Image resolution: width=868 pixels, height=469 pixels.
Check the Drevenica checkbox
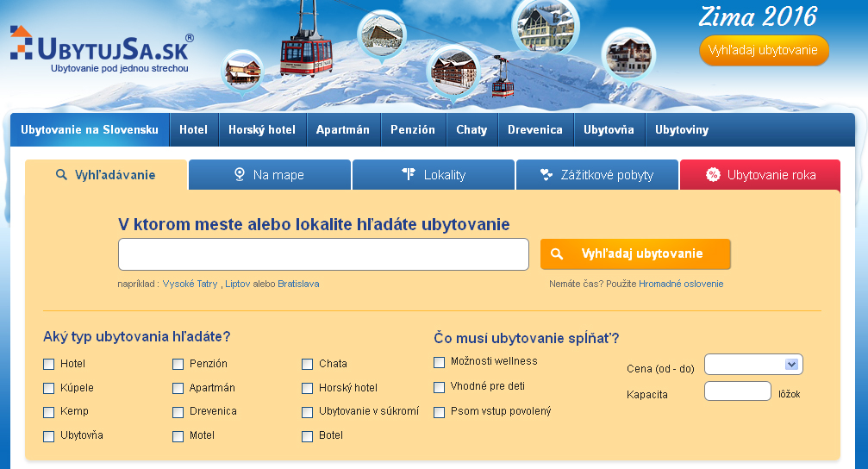[178, 412]
